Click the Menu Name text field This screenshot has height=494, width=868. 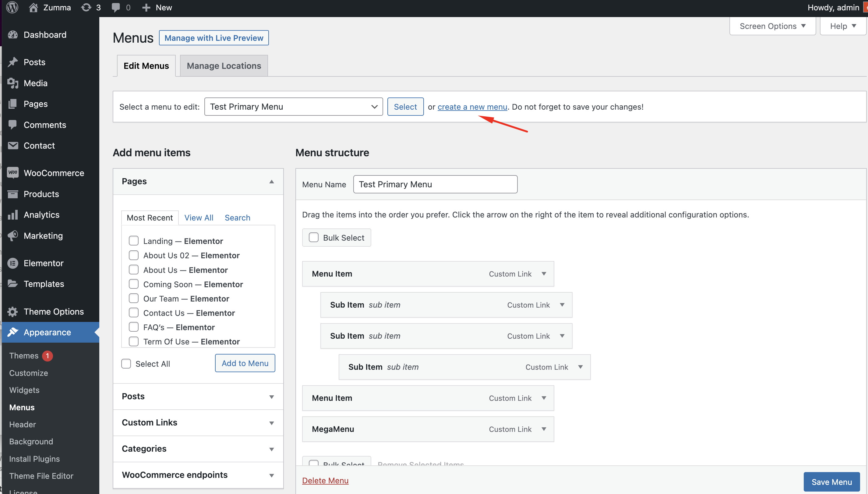click(x=435, y=184)
